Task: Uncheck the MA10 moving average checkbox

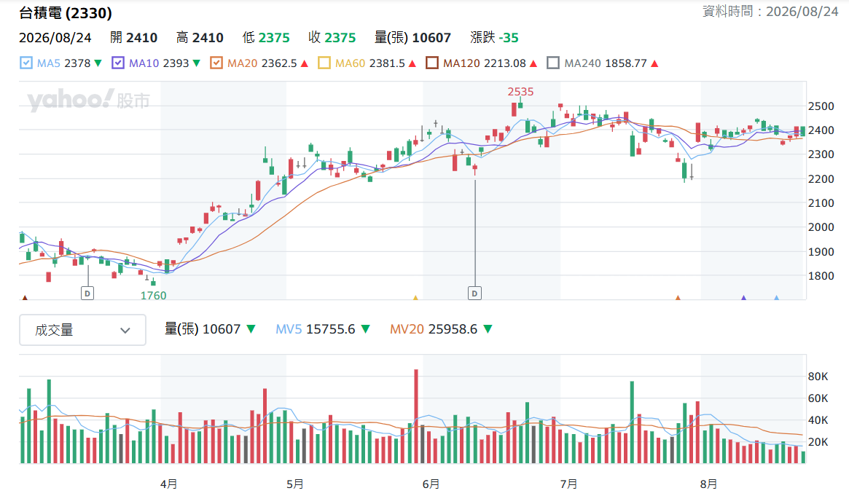Action: pos(118,63)
